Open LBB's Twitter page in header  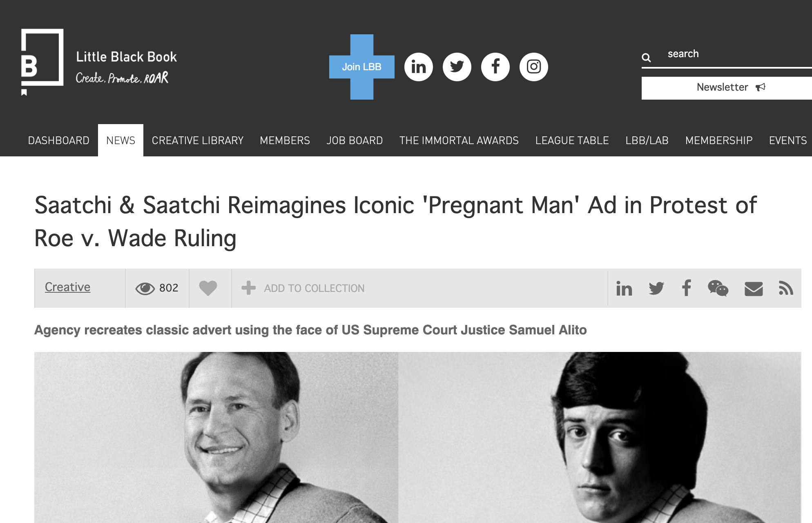pos(457,67)
